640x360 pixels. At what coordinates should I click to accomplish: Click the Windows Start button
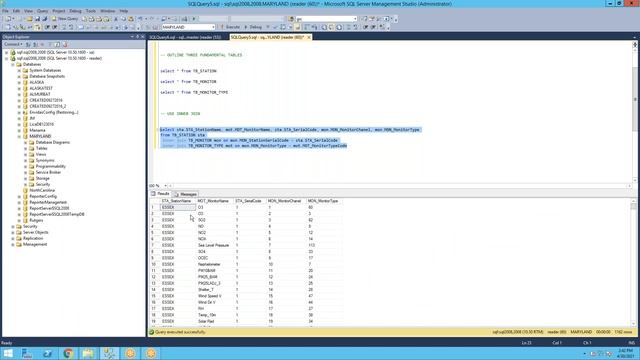(8, 353)
